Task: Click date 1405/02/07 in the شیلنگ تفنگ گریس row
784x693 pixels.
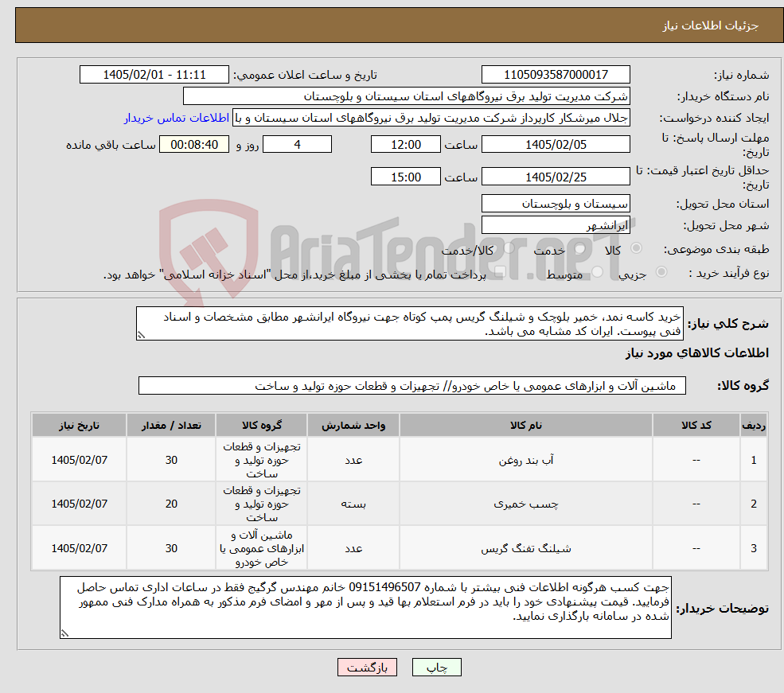Action: (x=79, y=549)
